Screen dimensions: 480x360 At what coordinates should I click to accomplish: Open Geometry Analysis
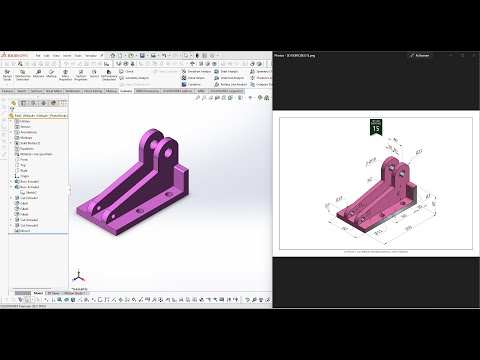[x=134, y=78]
